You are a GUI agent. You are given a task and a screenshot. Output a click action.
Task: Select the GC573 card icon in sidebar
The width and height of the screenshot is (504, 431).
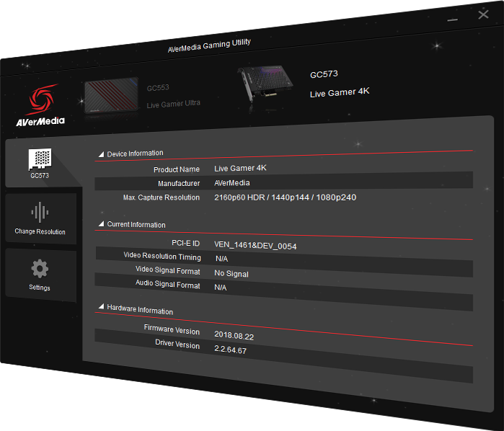point(40,159)
